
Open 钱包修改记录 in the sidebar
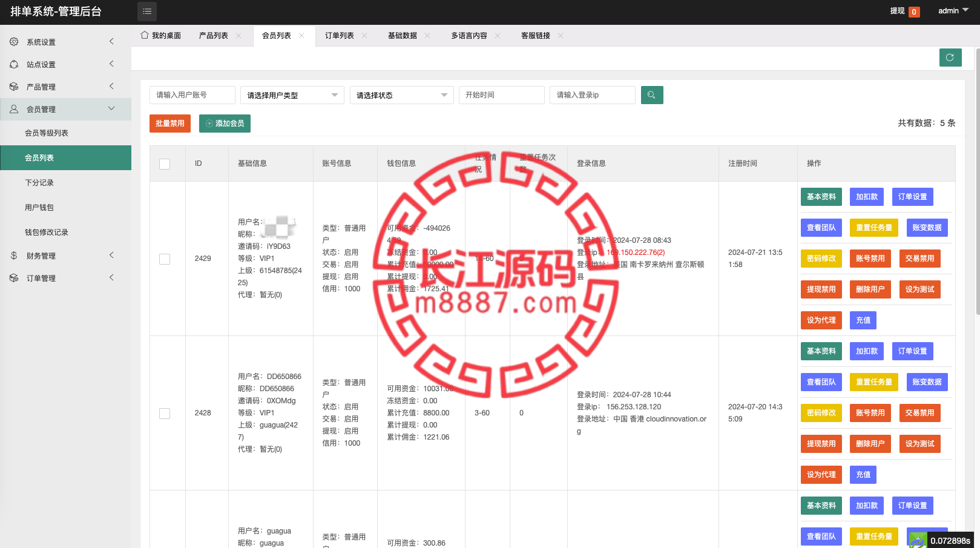click(65, 233)
